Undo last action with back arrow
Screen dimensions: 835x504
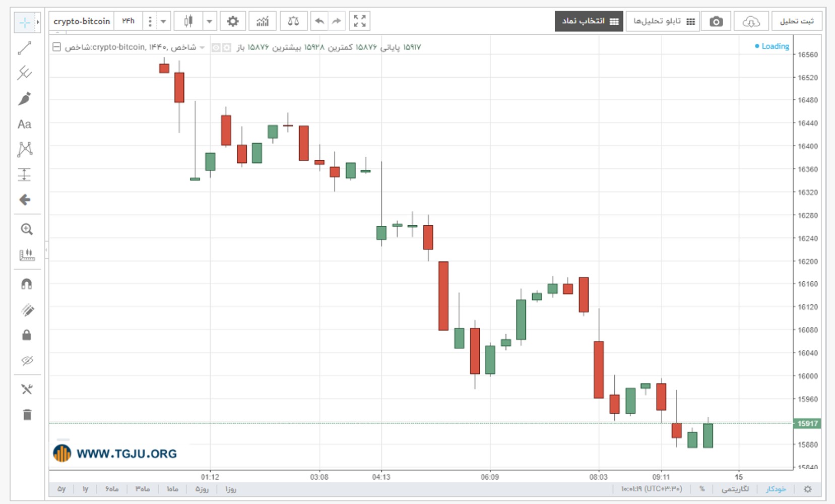pyautogui.click(x=319, y=21)
